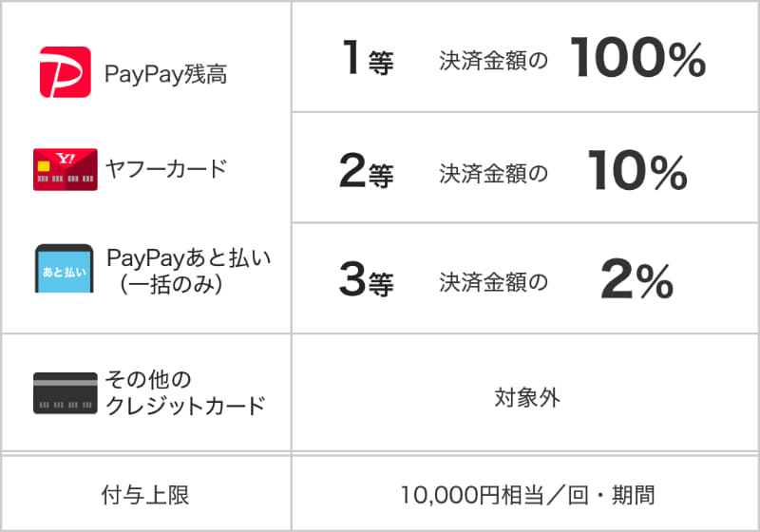Select the ヤフーカード label
Screen dimensions: 760x532
[165, 169]
